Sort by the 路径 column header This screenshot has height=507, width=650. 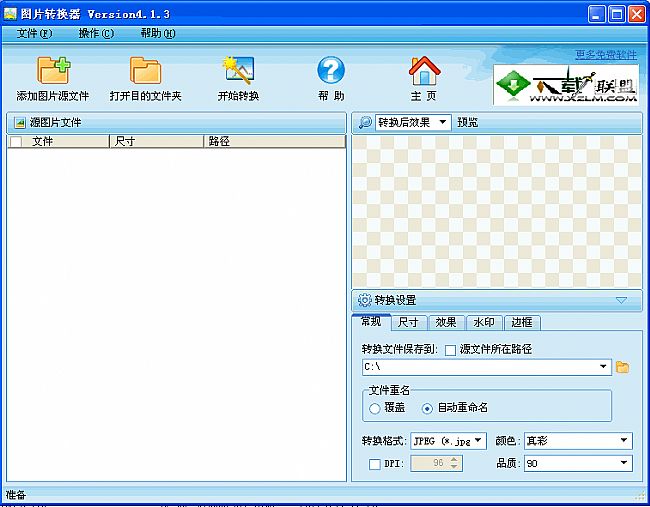[x=275, y=141]
